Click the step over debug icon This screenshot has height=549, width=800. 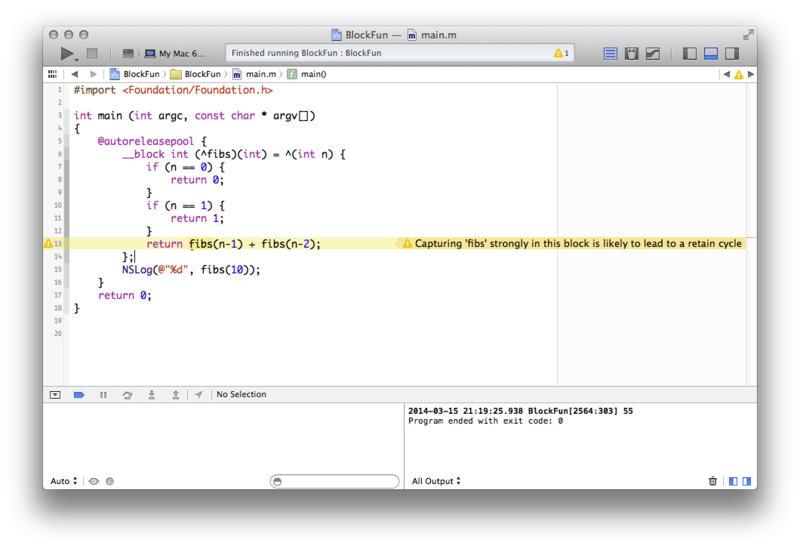(127, 395)
